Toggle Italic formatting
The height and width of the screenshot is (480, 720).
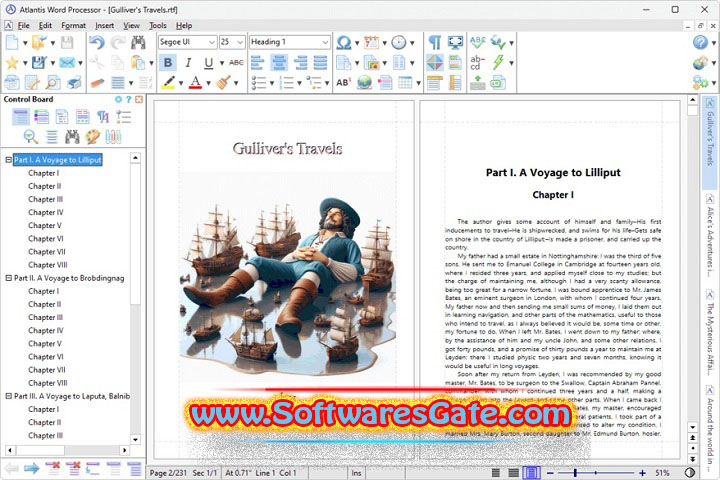coord(188,62)
